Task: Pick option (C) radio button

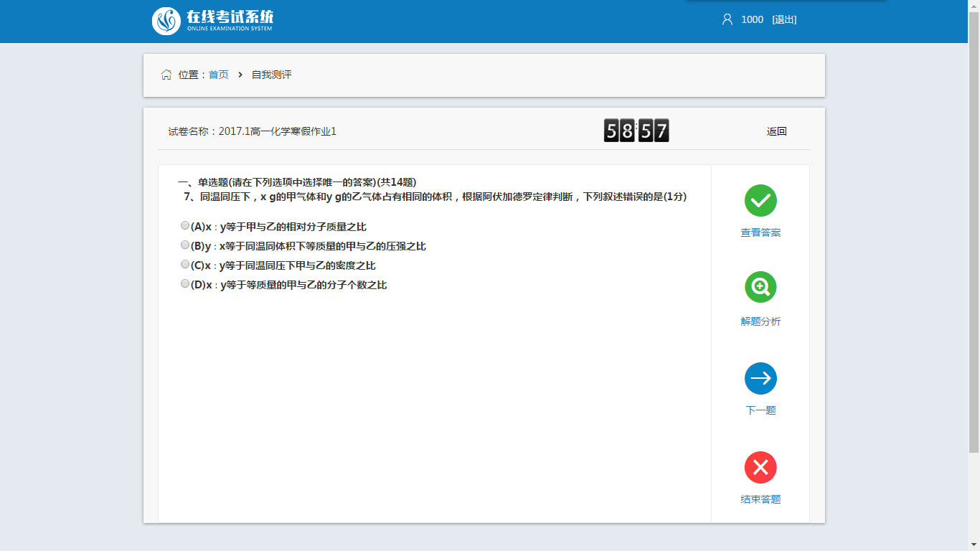Action: click(185, 265)
